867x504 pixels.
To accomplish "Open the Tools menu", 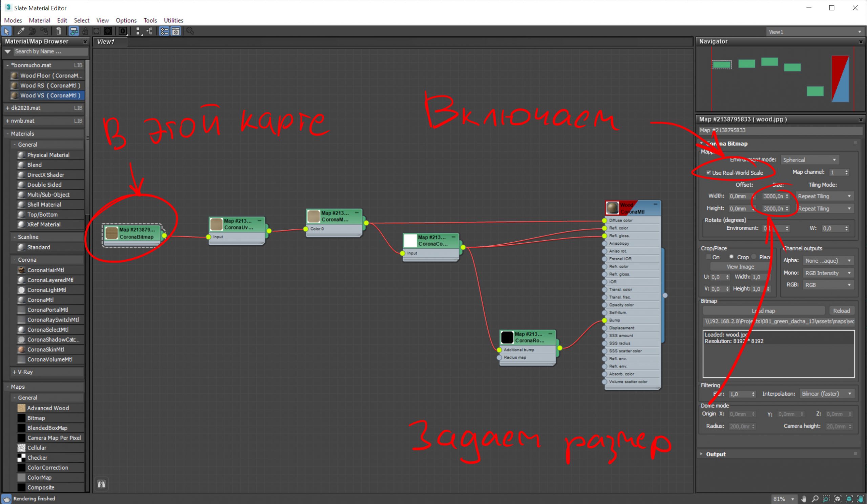I will [150, 20].
